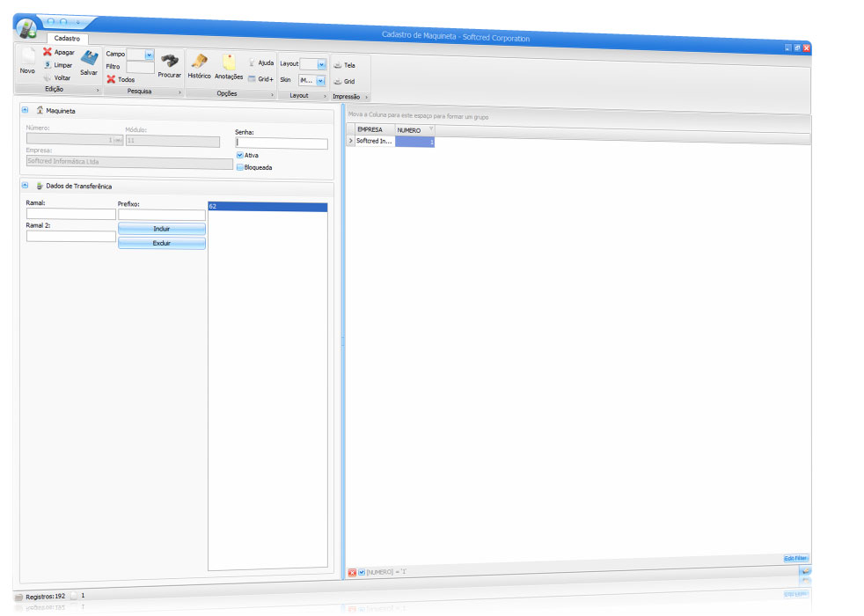Open the Anotações sticky note icon
The height and width of the screenshot is (616, 864).
[229, 63]
